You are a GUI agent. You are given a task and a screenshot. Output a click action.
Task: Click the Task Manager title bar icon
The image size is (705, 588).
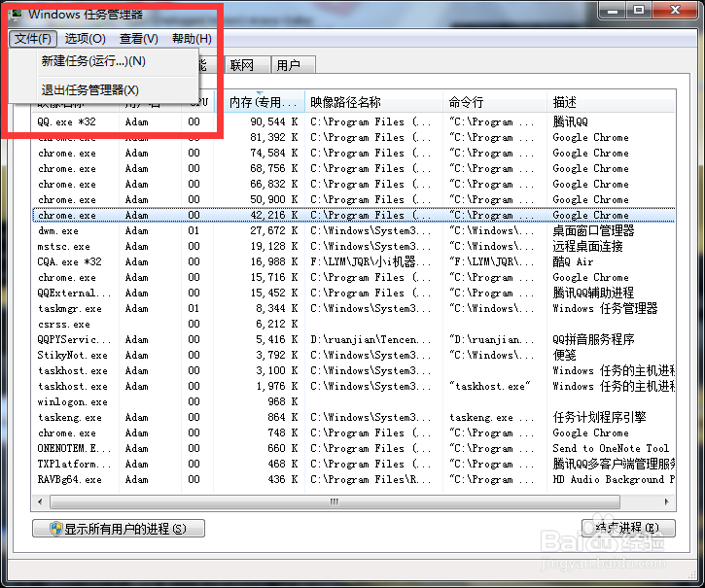click(x=17, y=14)
